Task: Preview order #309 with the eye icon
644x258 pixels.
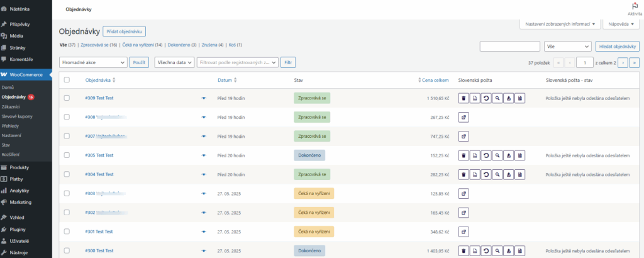Action: coord(203,98)
